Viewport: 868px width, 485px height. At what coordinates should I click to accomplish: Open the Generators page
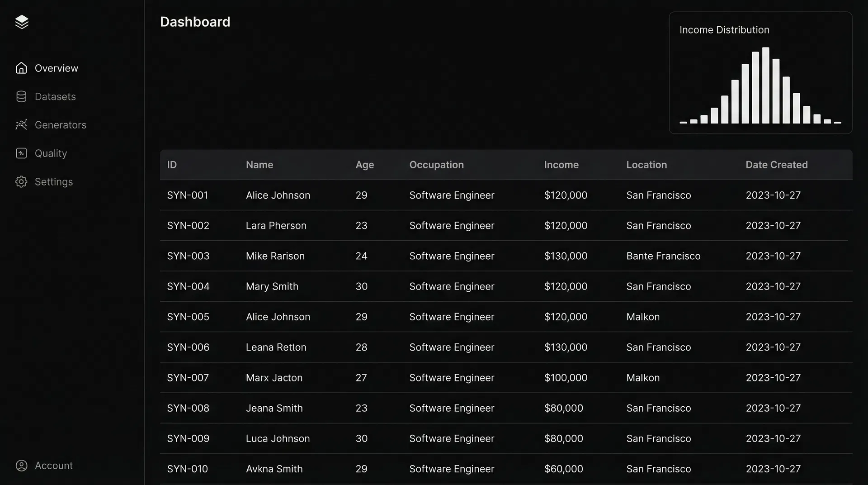click(x=60, y=125)
